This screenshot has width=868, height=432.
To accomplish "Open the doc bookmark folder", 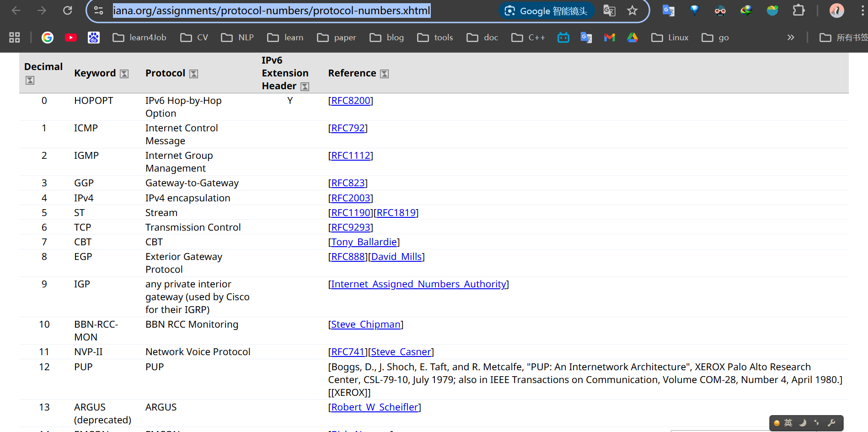I will [x=482, y=38].
